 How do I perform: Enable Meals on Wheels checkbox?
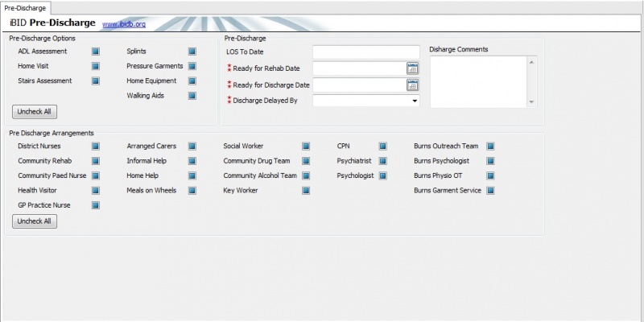pyautogui.click(x=192, y=191)
